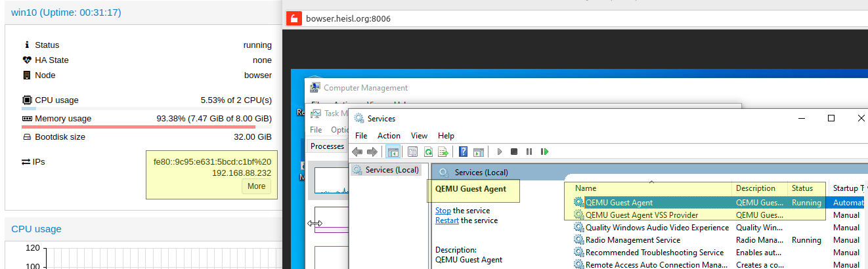The width and height of the screenshot is (868, 269).
Task: Click the Export List toolbar icon
Action: 443,152
